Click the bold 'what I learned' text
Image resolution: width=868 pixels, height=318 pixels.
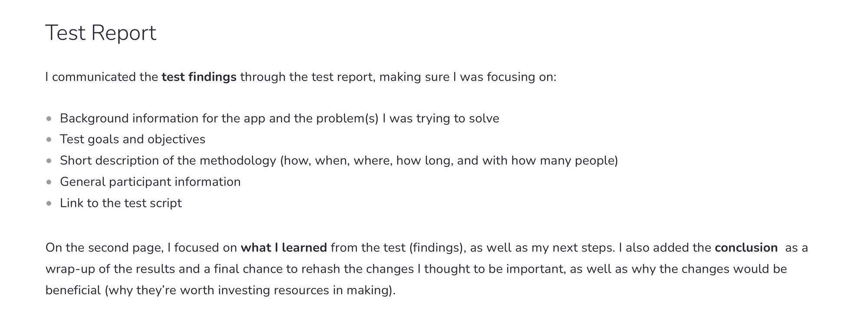(x=284, y=248)
